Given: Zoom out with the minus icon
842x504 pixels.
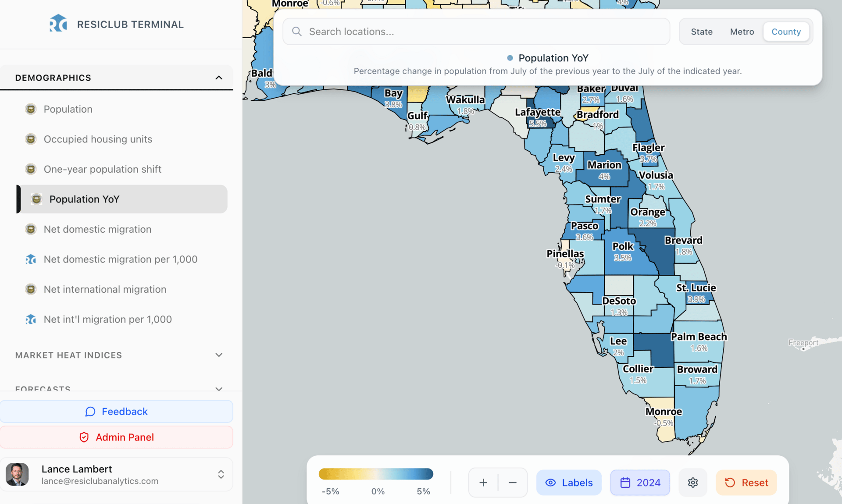Looking at the screenshot, I should (x=512, y=483).
